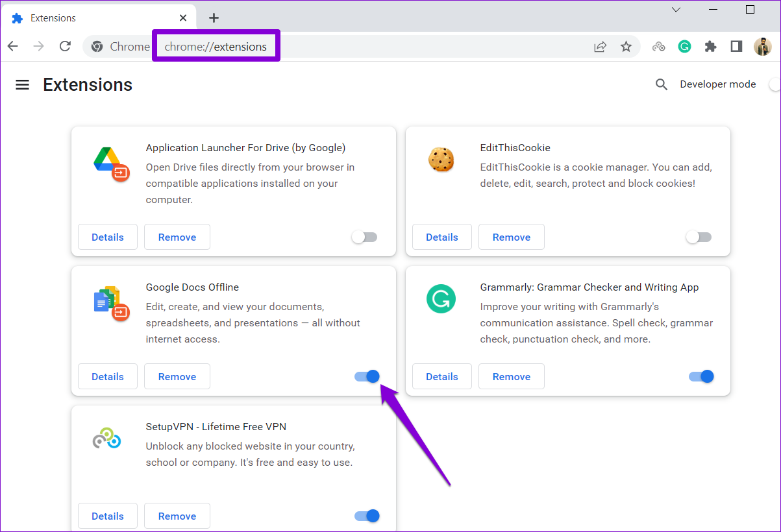Open the extensions puzzle piece menu

click(x=710, y=47)
